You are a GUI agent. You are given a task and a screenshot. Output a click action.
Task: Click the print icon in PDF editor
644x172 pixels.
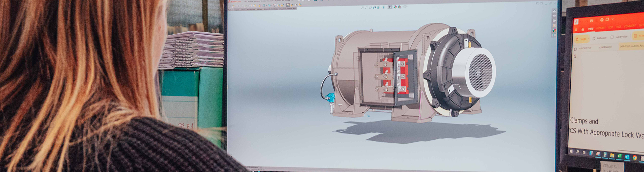(x=602, y=20)
